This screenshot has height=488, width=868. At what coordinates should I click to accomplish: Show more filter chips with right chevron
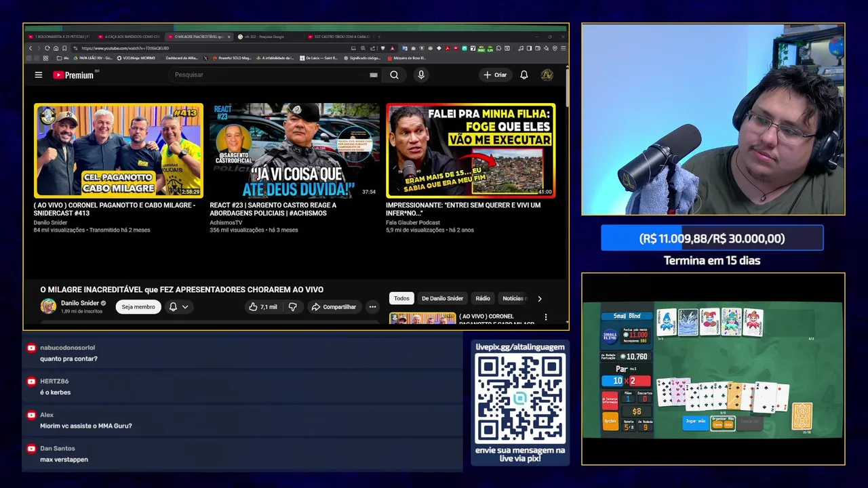540,298
